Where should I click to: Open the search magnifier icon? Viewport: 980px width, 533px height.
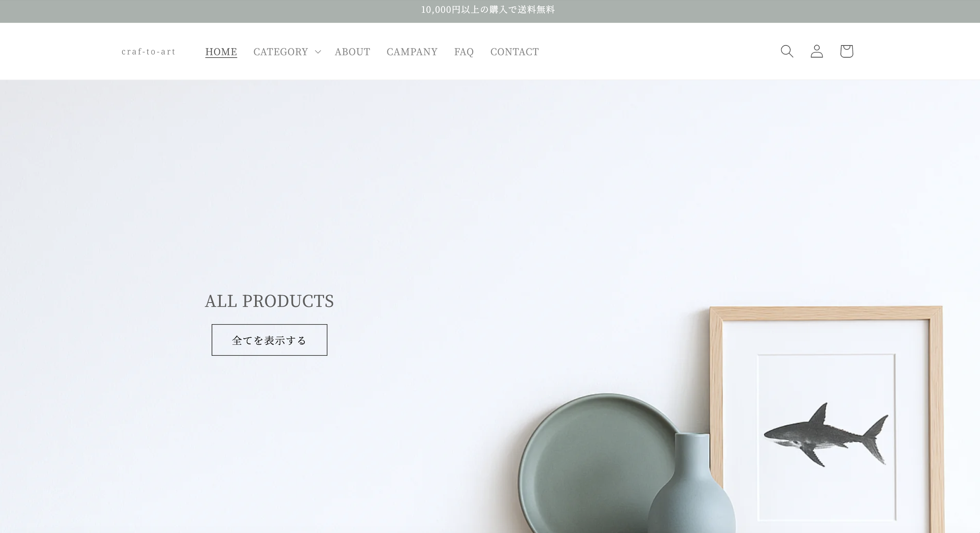pyautogui.click(x=787, y=51)
